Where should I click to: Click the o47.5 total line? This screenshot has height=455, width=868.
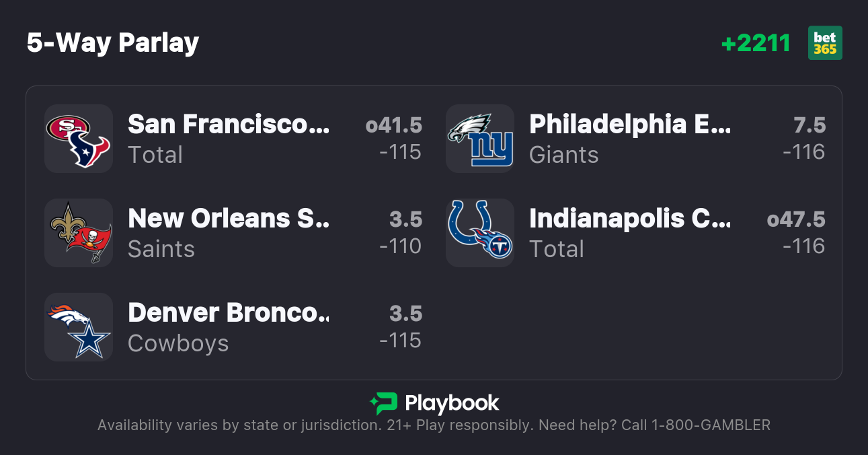click(795, 219)
